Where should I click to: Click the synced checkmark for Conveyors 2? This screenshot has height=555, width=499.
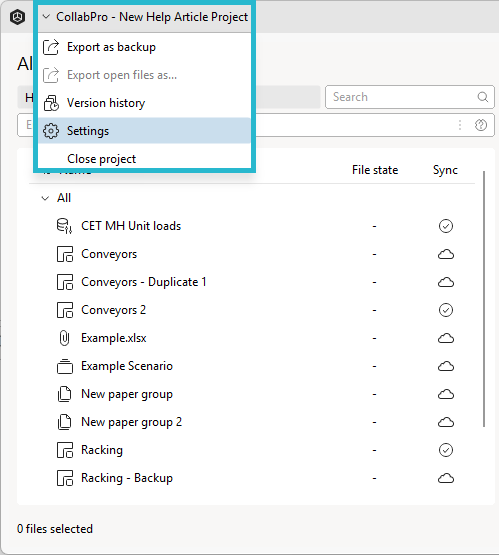click(x=446, y=310)
